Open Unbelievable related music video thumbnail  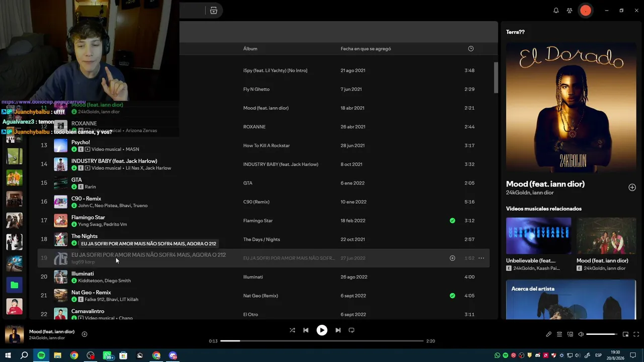point(538,236)
